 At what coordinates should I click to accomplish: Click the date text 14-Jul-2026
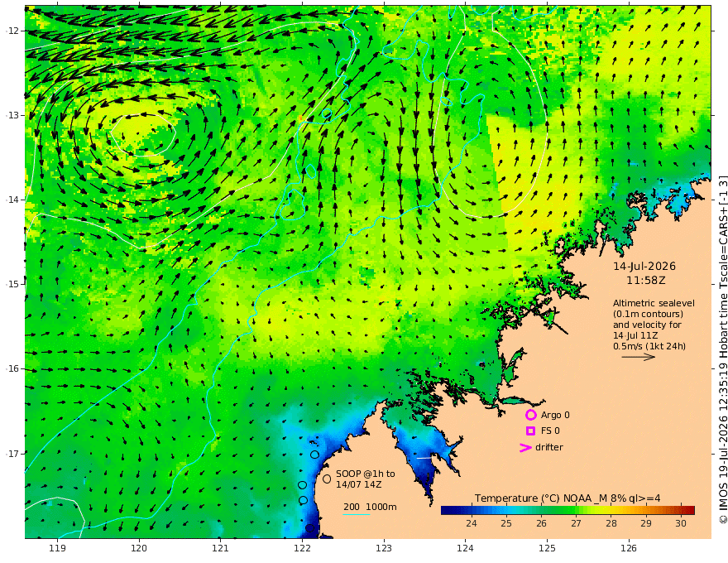point(644,266)
